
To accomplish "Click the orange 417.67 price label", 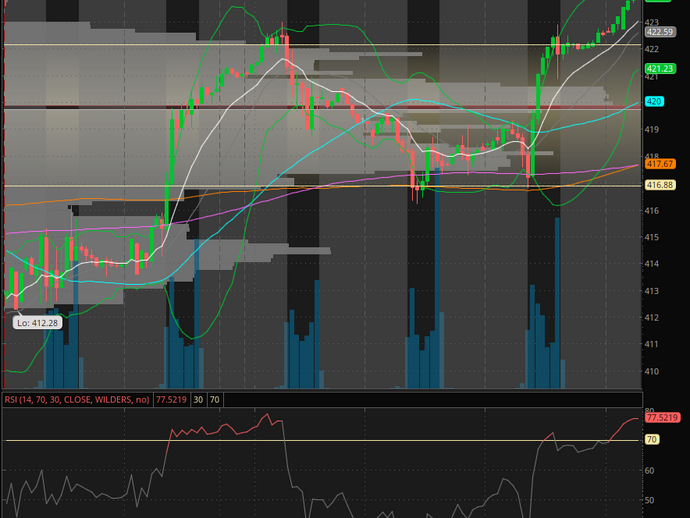I will (x=660, y=164).
